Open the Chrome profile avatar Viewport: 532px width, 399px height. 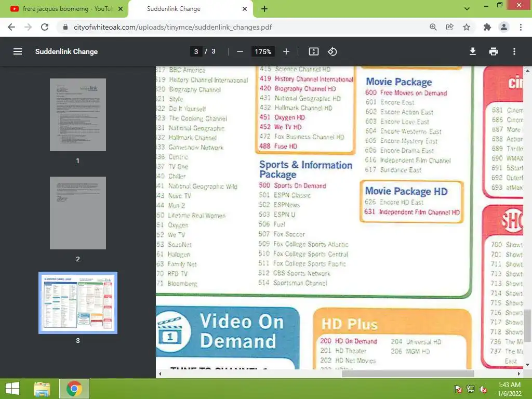pos(504,27)
